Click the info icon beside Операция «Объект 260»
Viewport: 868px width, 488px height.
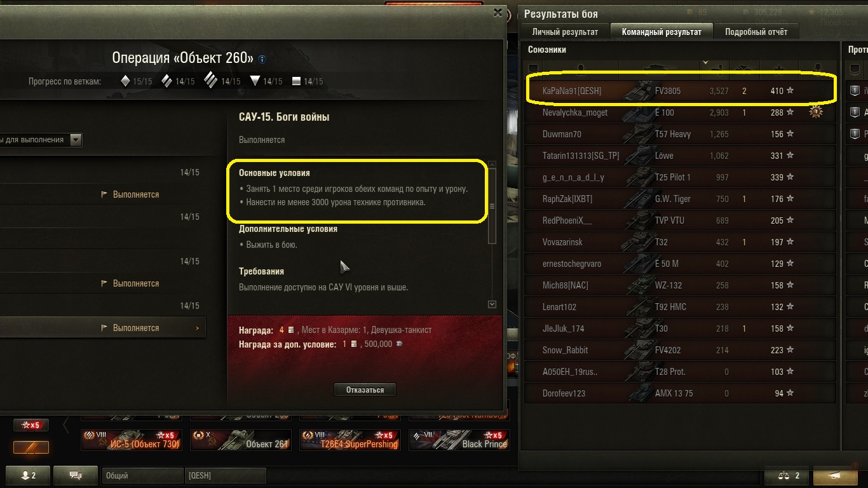(262, 59)
